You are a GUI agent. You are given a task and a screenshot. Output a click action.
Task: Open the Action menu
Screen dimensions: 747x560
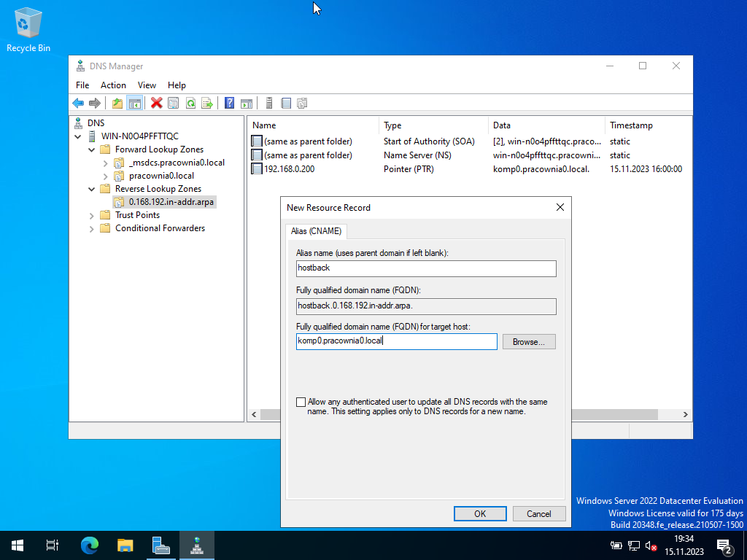click(x=113, y=85)
